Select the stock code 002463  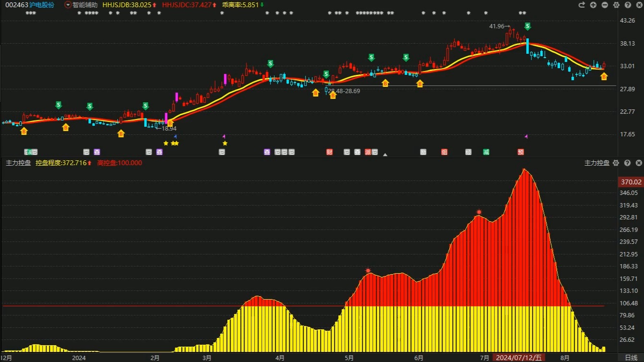pos(17,5)
